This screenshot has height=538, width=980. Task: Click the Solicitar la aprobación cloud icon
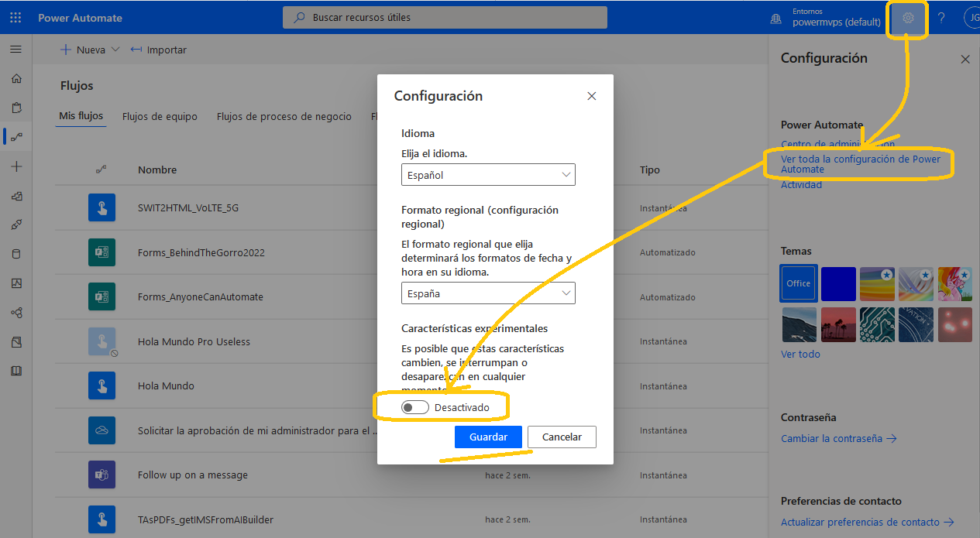101,430
